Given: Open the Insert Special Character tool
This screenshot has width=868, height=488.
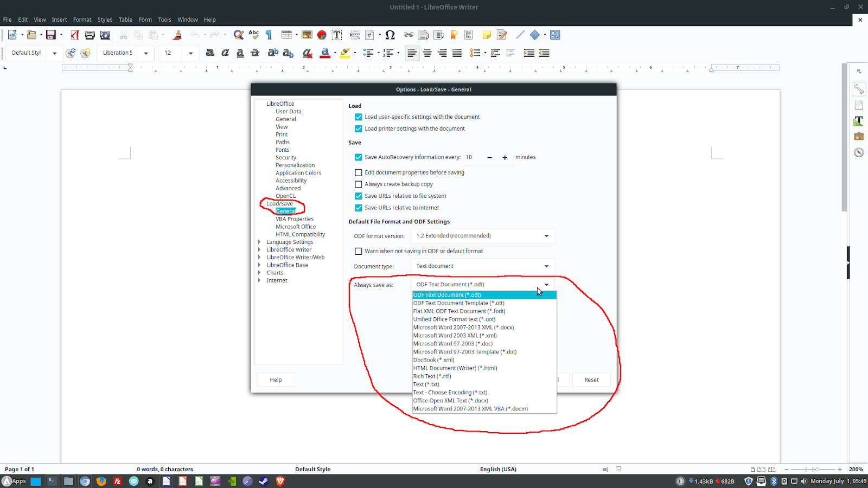Looking at the screenshot, I should point(390,34).
